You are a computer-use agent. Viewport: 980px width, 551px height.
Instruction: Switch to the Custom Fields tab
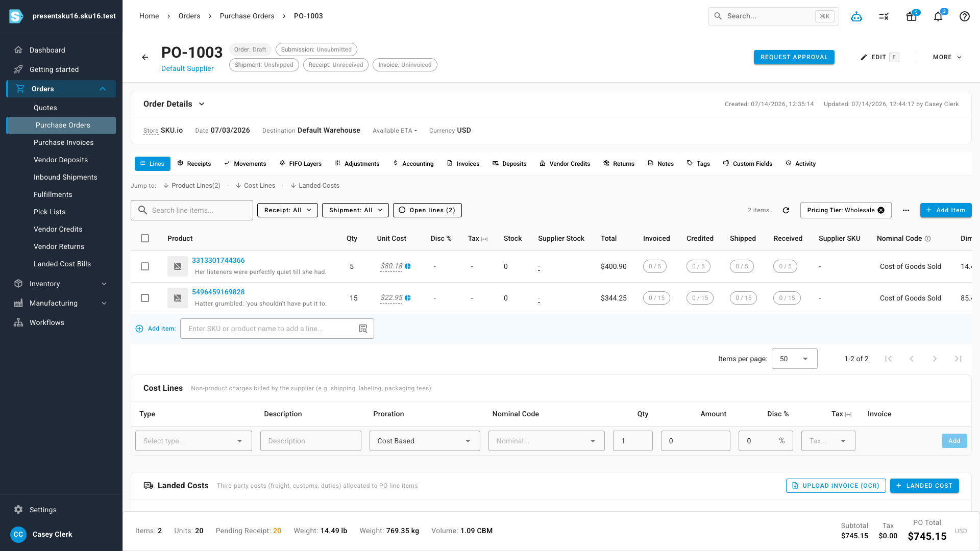click(x=748, y=164)
